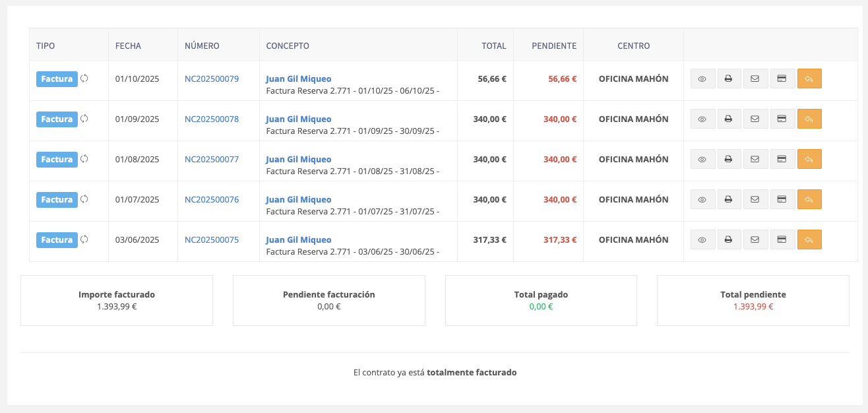Open Juan Gil Miqueo link in 01/07/2025 row

point(299,199)
